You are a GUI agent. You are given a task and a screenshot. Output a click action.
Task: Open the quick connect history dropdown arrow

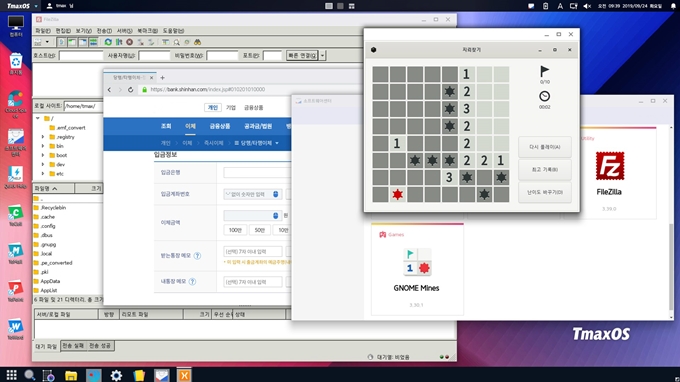pyautogui.click(x=322, y=56)
